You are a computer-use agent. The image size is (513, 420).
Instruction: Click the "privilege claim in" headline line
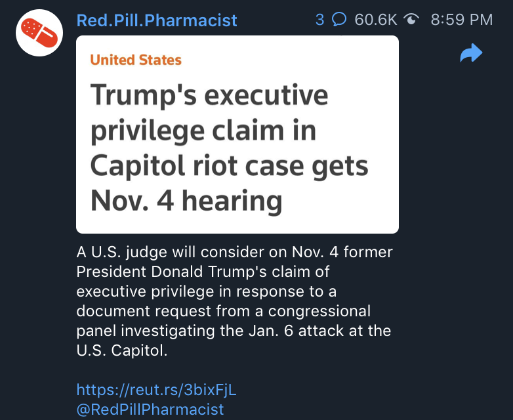[203, 131]
